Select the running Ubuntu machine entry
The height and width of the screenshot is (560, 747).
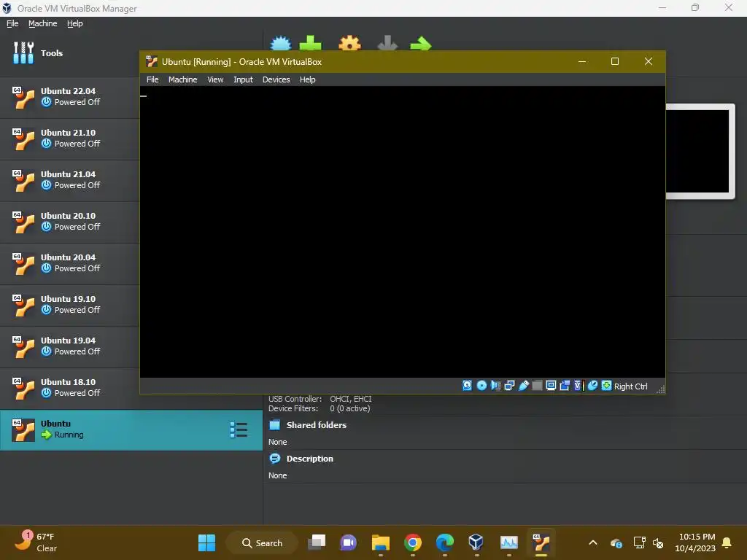coord(131,430)
